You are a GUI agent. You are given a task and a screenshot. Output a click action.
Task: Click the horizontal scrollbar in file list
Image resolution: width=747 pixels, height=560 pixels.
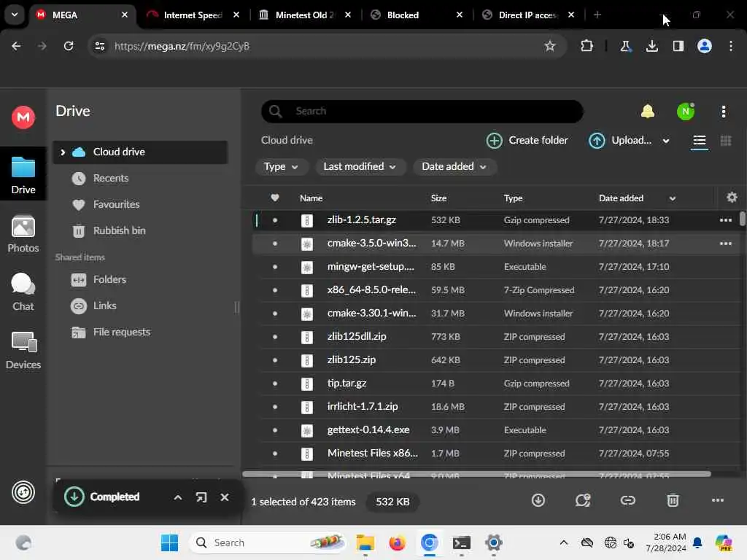click(x=476, y=474)
